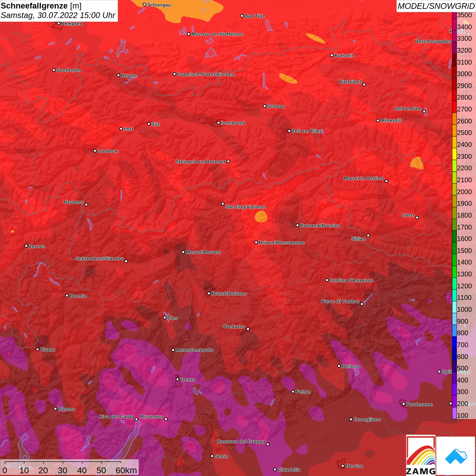476x476 pixels.
Task: Click the Predazzo town dot
Action: 248,329
